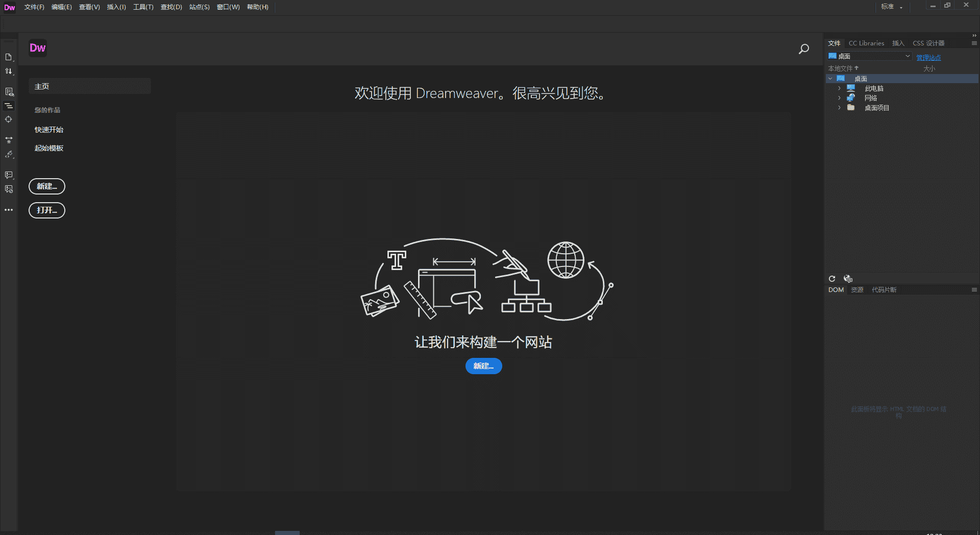Viewport: 980px width, 535px height.
Task: Click the Apply Comment speech bubble icon
Action: (x=9, y=175)
